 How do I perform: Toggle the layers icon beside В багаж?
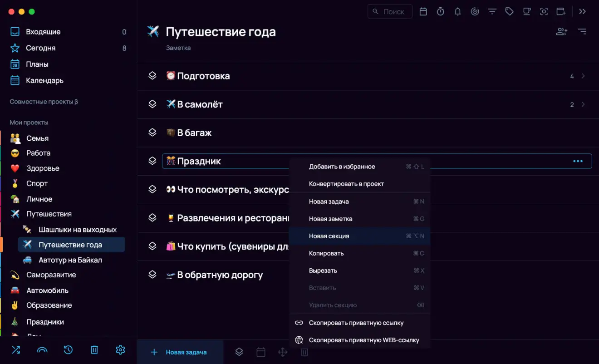(x=152, y=133)
